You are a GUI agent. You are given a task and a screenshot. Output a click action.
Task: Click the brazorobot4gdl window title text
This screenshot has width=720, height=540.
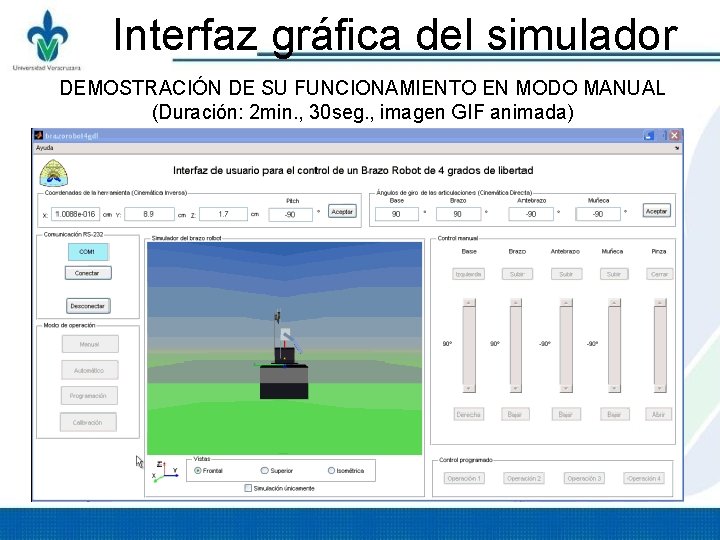tap(72, 136)
